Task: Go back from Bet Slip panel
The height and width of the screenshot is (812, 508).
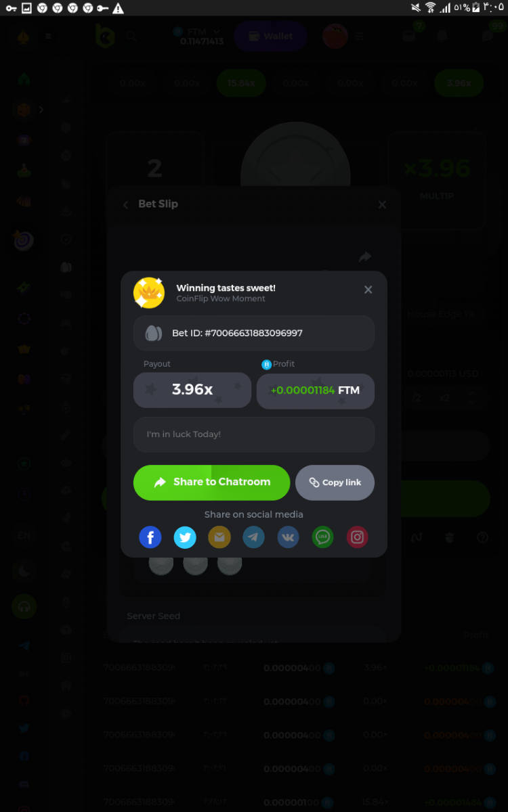Action: [125, 204]
